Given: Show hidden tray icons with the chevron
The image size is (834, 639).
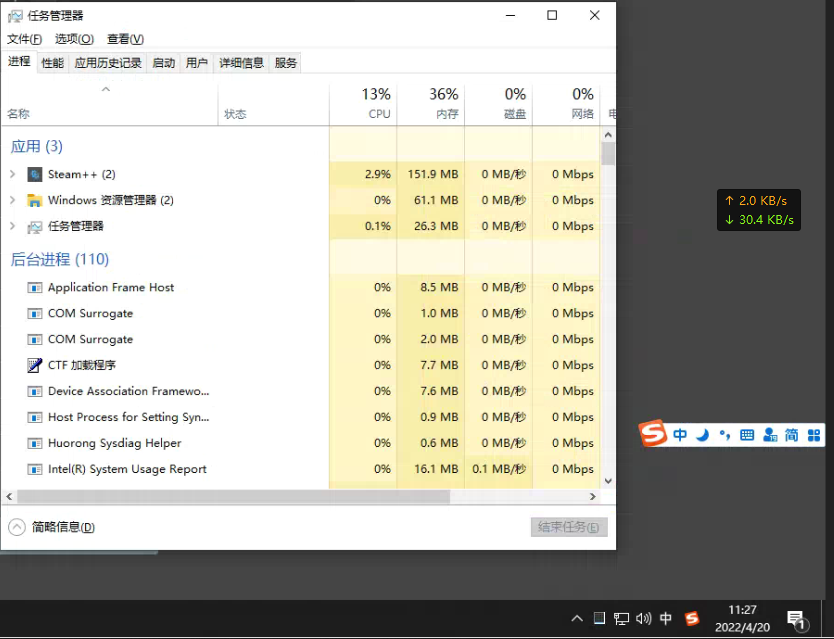Looking at the screenshot, I should (577, 618).
